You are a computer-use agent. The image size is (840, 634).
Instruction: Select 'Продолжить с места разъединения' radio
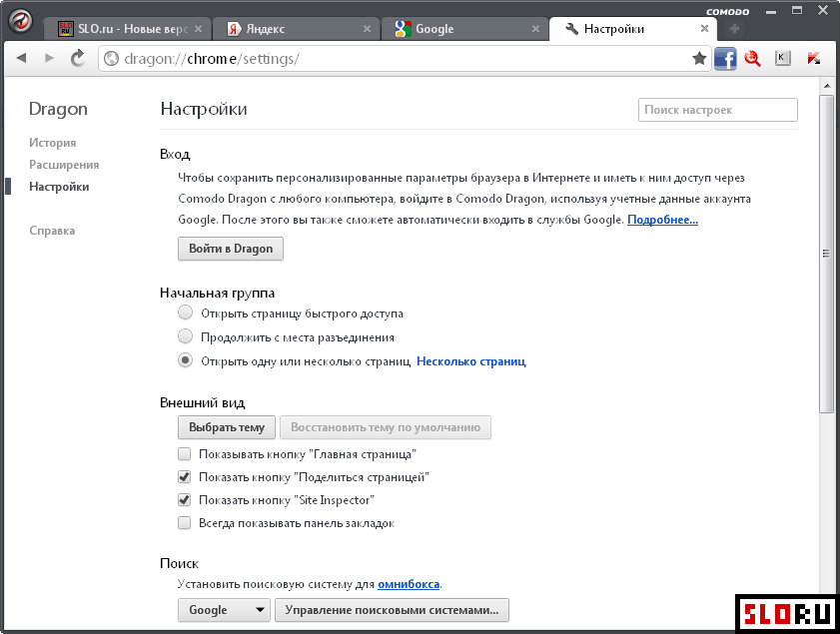tap(186, 336)
